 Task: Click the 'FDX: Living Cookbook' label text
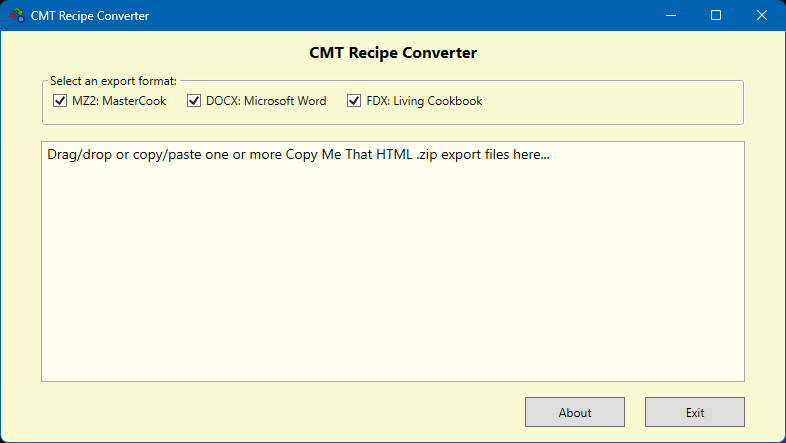424,101
